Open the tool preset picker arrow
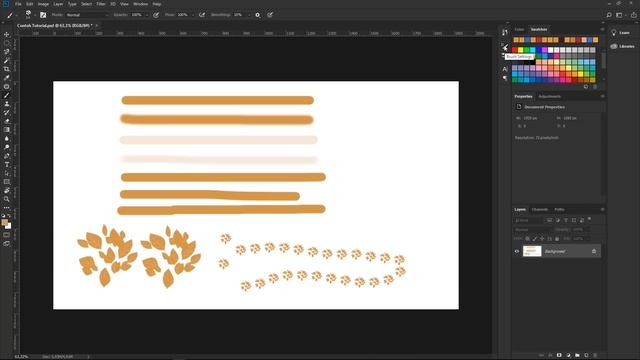The image size is (640, 360). pyautogui.click(x=16, y=15)
